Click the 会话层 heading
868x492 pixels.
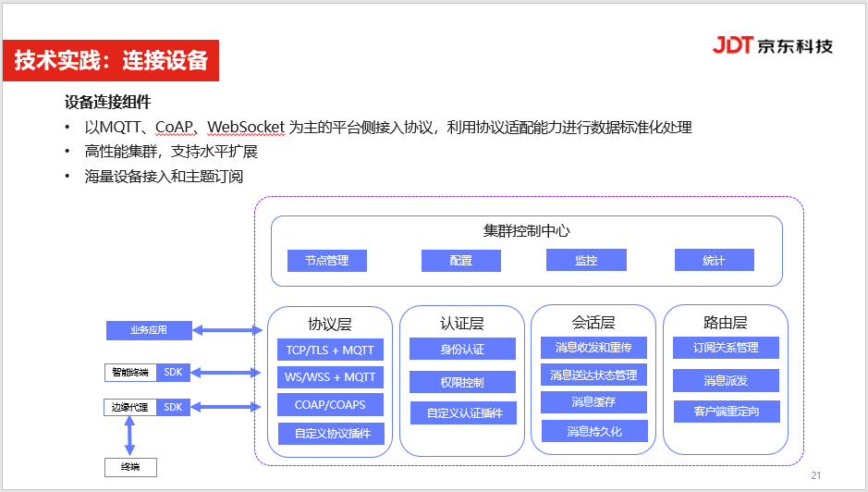coord(593,323)
